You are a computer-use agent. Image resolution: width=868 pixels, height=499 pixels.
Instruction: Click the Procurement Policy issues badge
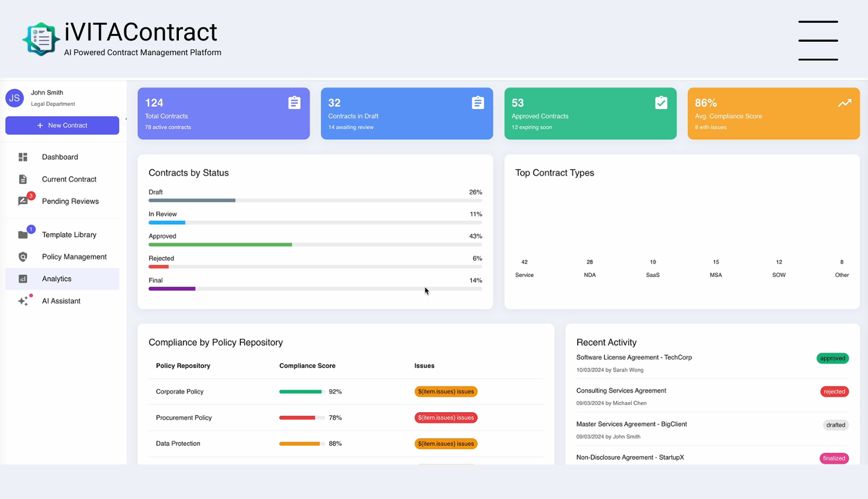446,418
